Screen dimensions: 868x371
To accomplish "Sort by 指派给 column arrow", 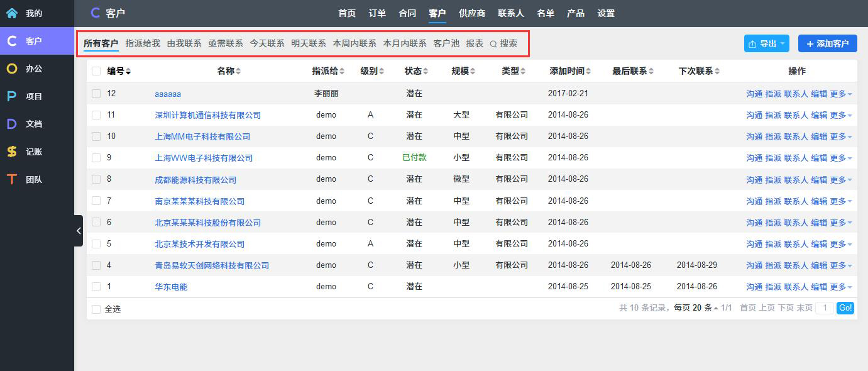I will tap(342, 72).
